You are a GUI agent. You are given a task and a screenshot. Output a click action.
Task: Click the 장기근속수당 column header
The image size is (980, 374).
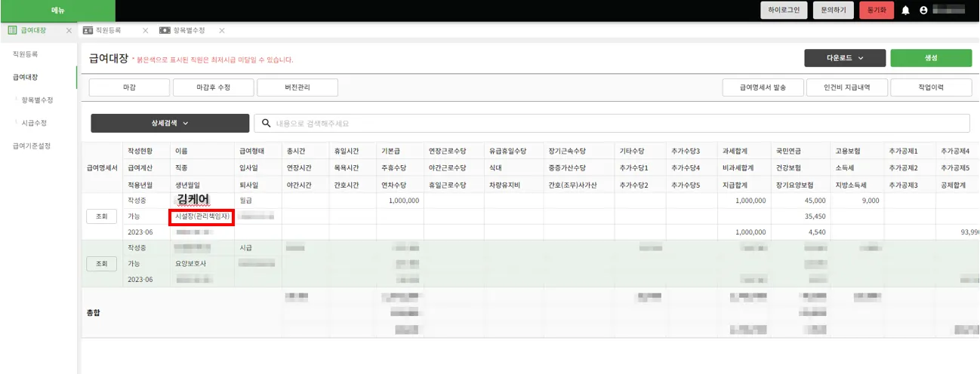click(567, 151)
